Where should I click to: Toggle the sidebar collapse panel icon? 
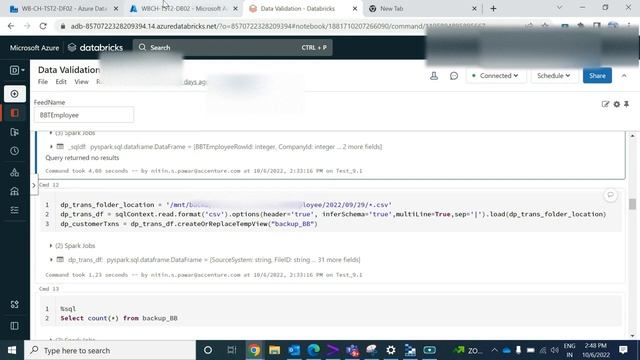tap(15, 326)
